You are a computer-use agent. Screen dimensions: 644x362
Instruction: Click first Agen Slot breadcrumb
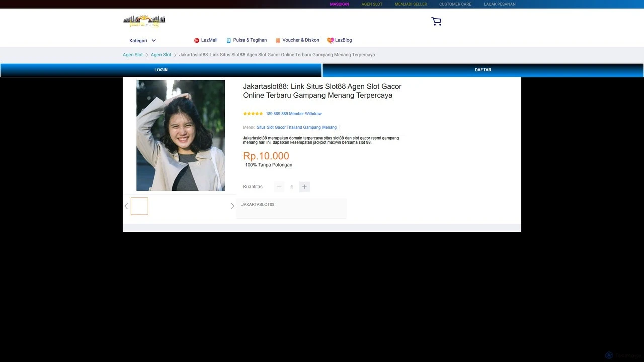(x=133, y=55)
